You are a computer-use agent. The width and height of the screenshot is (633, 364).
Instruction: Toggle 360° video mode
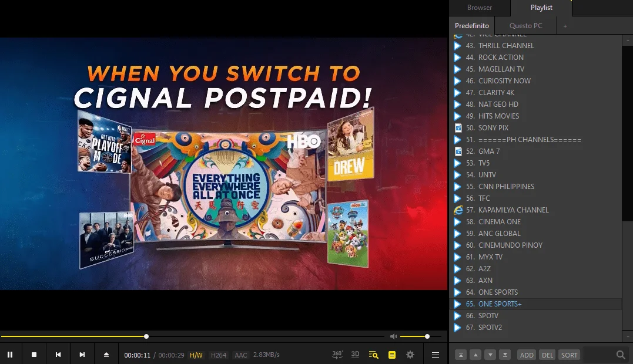point(337,355)
